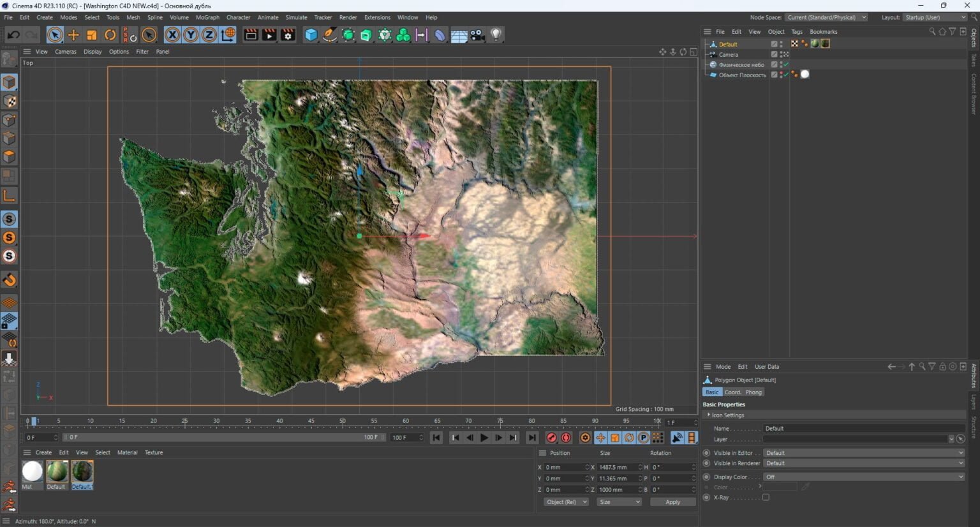Click the Render View toolbar icon

coord(250,35)
